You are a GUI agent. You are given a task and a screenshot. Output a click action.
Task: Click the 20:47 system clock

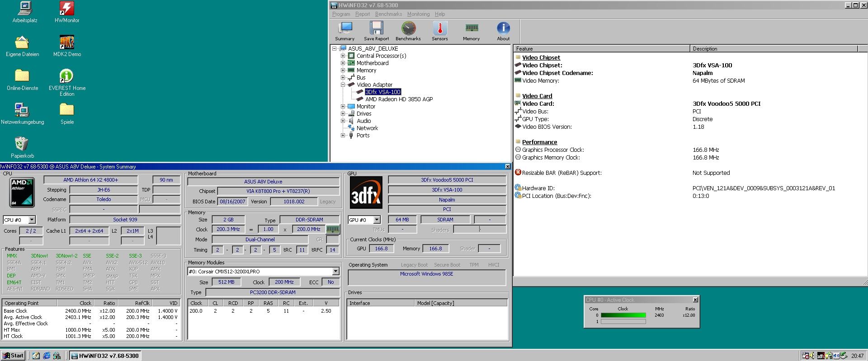click(857, 356)
